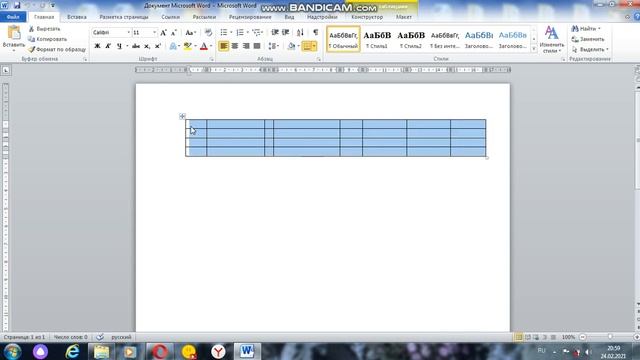Image resolution: width=640 pixels, height=360 pixels.
Task: Expand the Styles gallery more arrow
Action: (x=534, y=49)
